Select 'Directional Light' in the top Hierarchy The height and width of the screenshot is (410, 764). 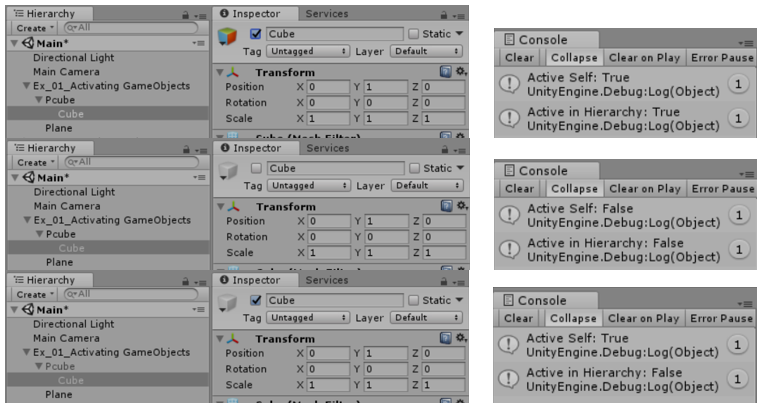[x=73, y=58]
